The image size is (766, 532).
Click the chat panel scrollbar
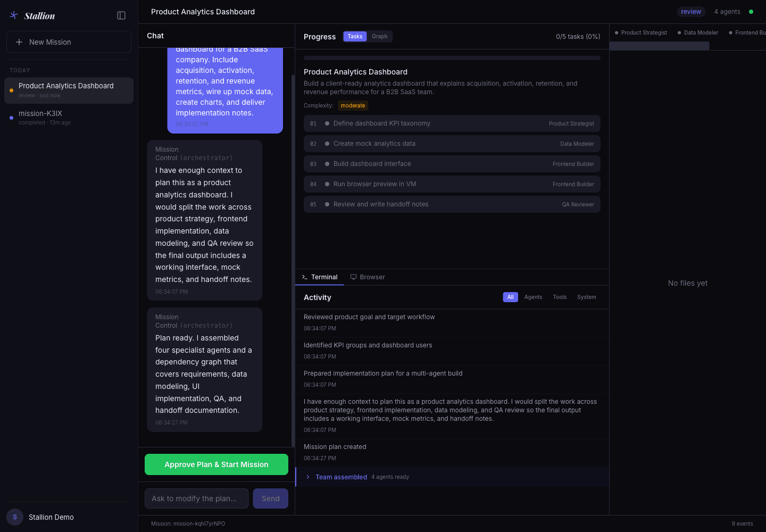(293, 261)
